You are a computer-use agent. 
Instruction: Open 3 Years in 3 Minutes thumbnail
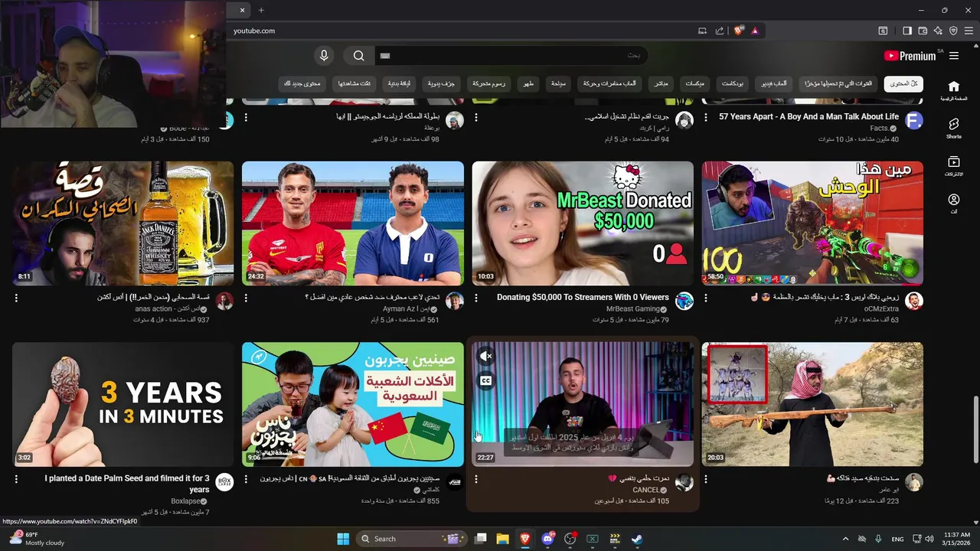click(x=122, y=404)
